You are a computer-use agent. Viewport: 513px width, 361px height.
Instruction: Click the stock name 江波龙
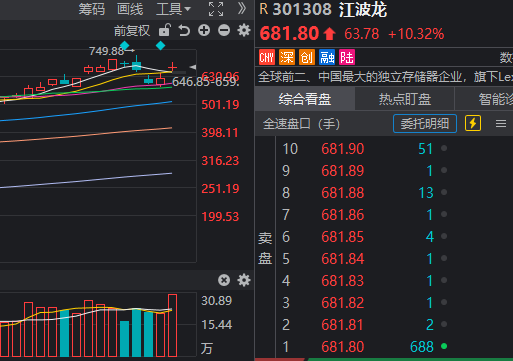[363, 9]
